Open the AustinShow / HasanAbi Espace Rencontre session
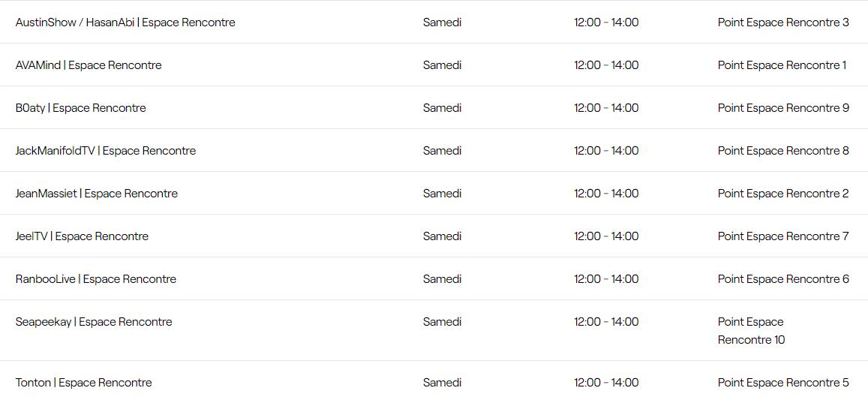This screenshot has height=403, width=868. click(125, 23)
